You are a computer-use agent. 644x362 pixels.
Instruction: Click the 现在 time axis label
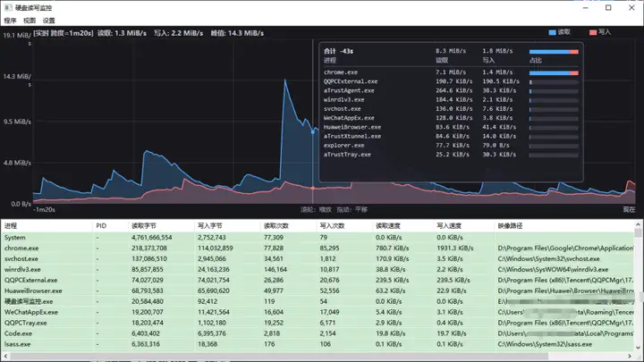click(629, 209)
